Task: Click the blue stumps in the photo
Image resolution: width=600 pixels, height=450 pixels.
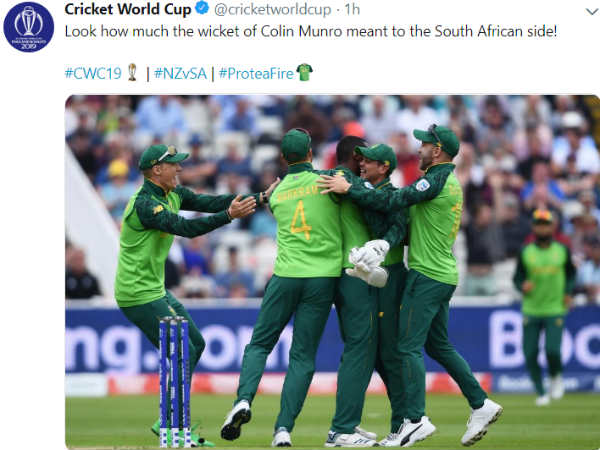Action: pos(174,382)
